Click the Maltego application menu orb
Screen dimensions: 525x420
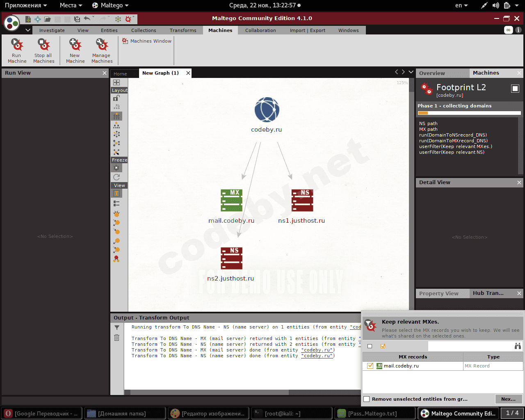(x=12, y=23)
